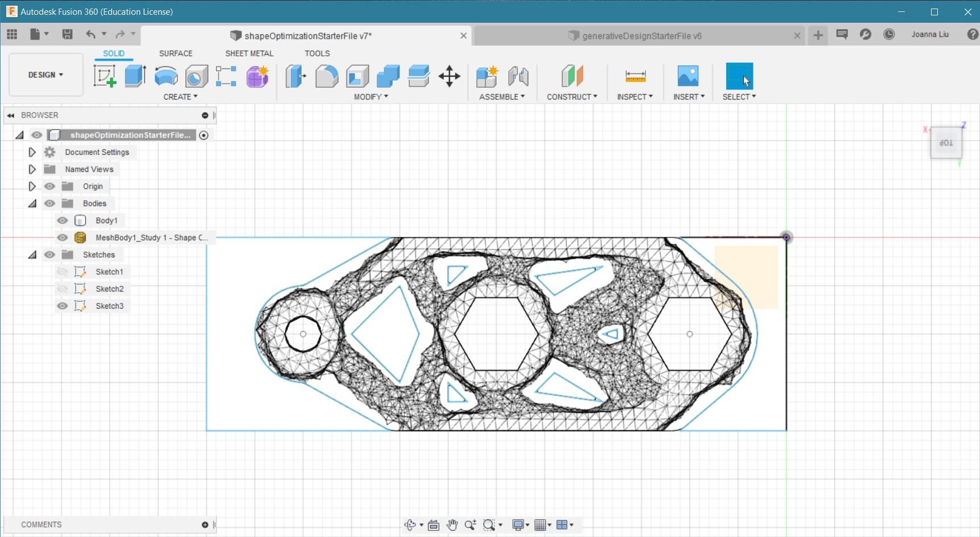The height and width of the screenshot is (537, 980).
Task: Click the Pan hand tool
Action: (452, 525)
